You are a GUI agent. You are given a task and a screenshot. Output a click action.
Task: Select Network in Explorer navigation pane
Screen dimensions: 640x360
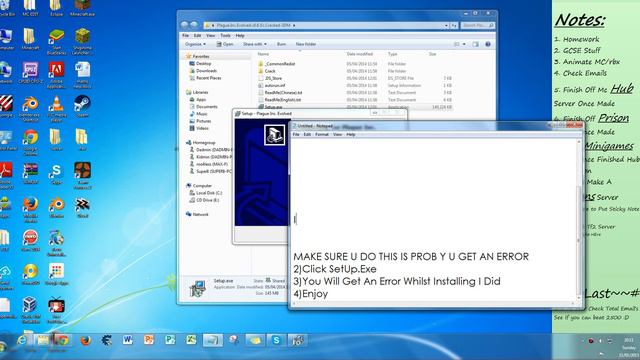[197, 214]
